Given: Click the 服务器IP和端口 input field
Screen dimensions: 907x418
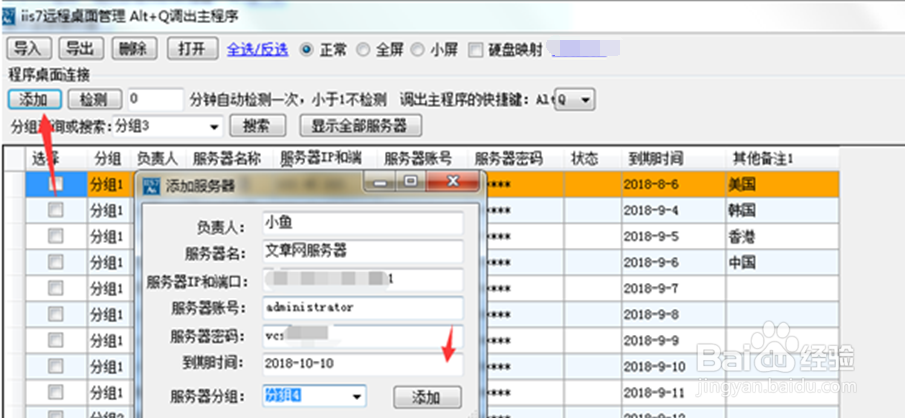Looking at the screenshot, I should click(363, 280).
